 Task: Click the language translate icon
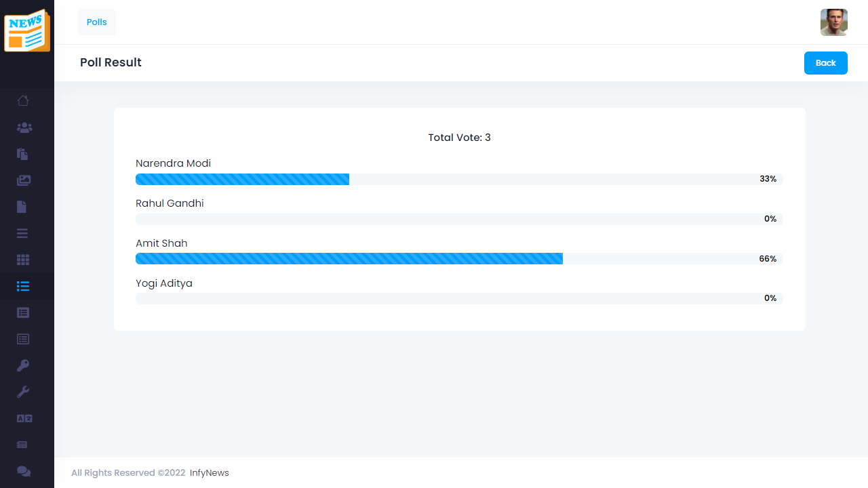24,418
